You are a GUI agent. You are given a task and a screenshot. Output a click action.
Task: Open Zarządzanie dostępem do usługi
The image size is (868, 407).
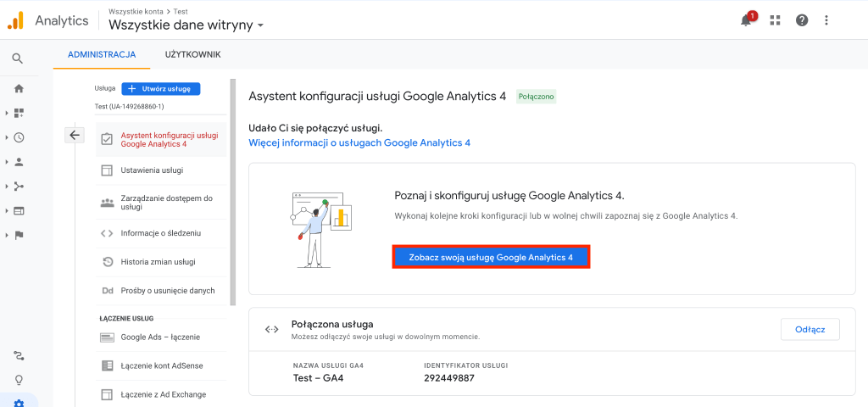161,203
